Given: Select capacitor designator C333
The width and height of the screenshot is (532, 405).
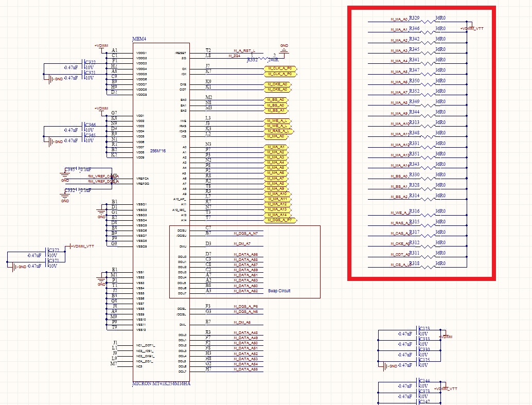Looking at the screenshot, I should click(425, 339).
